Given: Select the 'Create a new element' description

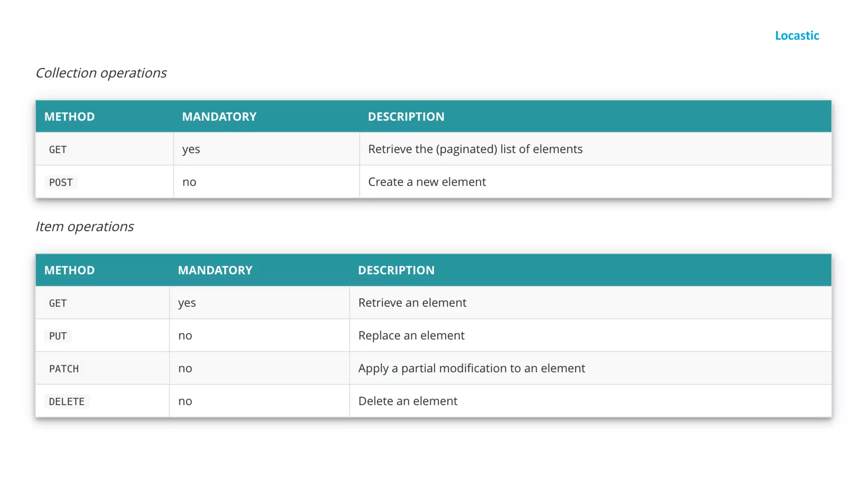Looking at the screenshot, I should [427, 182].
